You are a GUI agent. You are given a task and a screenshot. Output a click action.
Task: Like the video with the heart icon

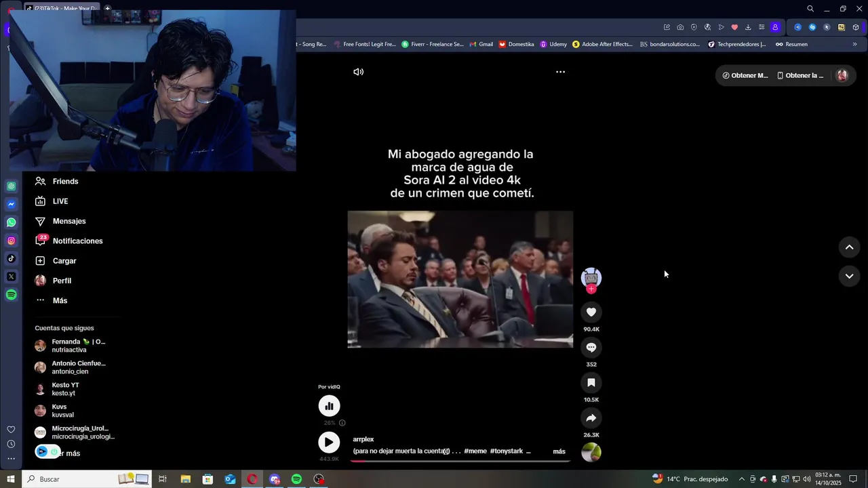pyautogui.click(x=591, y=312)
